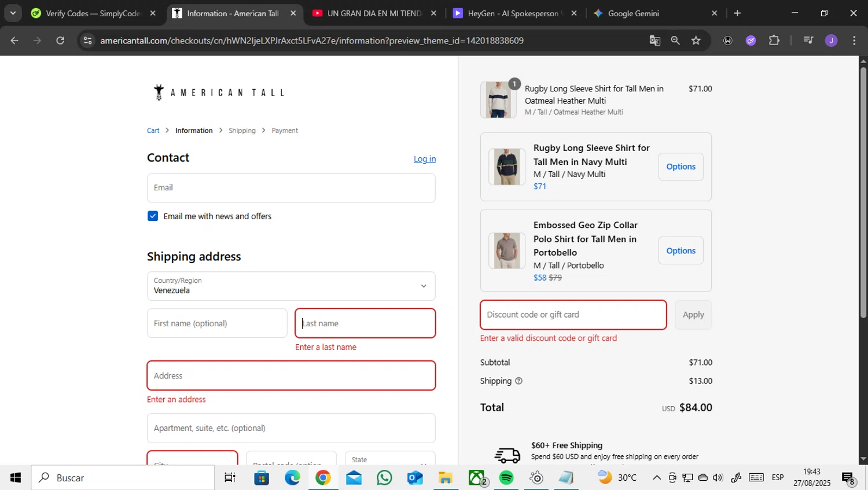Uncheck Email me with news and offers
This screenshot has width=868, height=490.
(x=153, y=216)
